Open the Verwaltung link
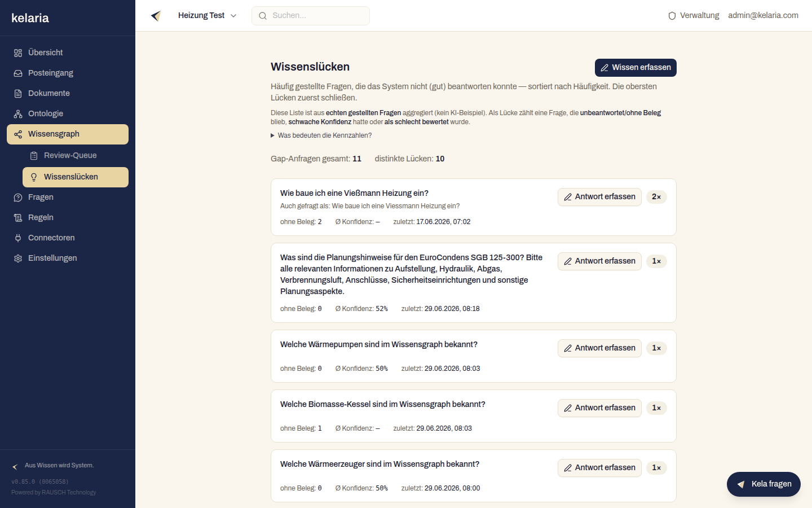 point(694,16)
